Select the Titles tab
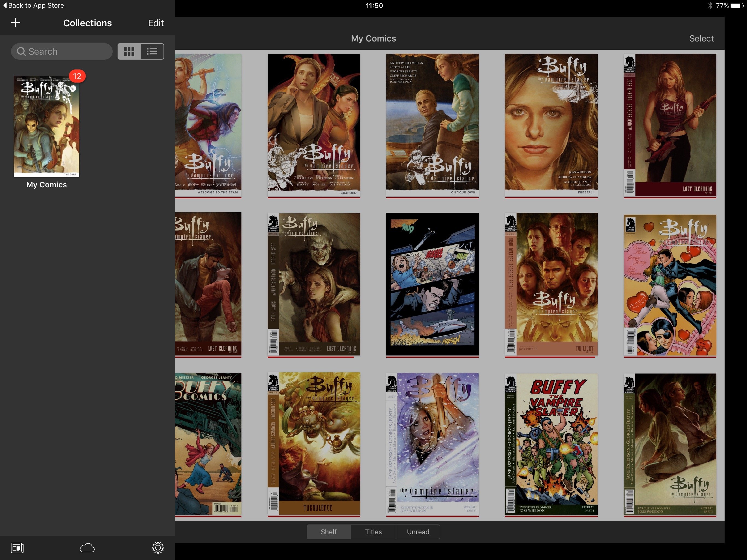 (x=373, y=532)
